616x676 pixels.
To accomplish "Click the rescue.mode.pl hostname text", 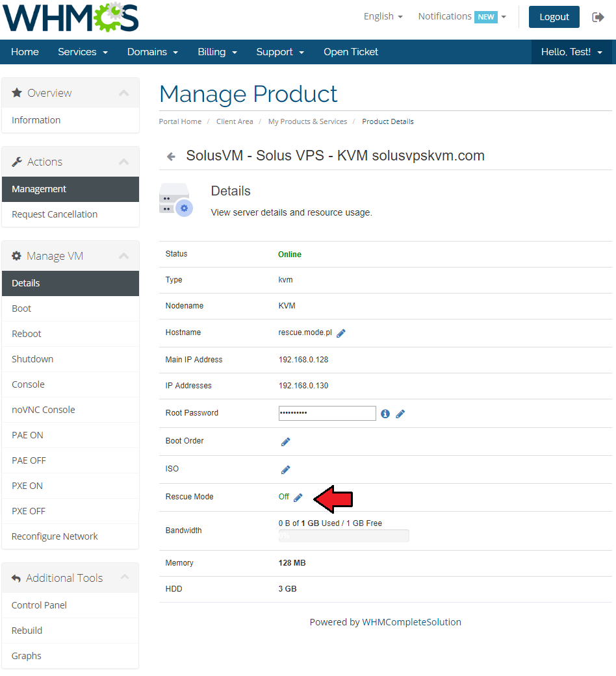I will (x=305, y=332).
